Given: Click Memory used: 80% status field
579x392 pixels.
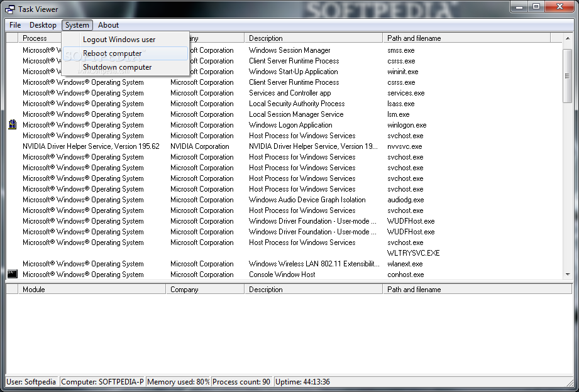Looking at the screenshot, I should (x=179, y=382).
